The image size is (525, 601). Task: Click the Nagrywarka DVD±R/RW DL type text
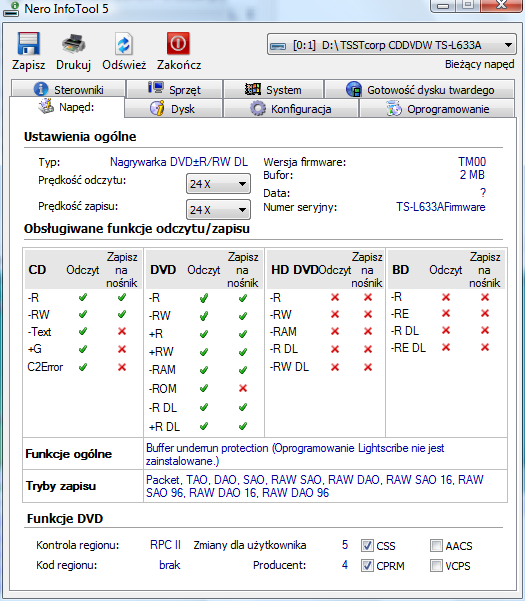[179, 162]
